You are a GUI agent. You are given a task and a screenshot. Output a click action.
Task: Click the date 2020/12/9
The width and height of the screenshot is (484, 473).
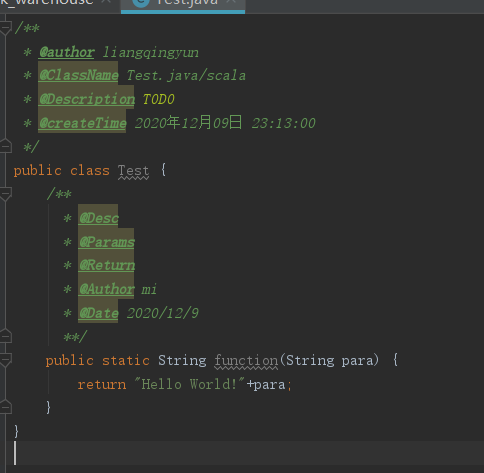[x=163, y=313]
